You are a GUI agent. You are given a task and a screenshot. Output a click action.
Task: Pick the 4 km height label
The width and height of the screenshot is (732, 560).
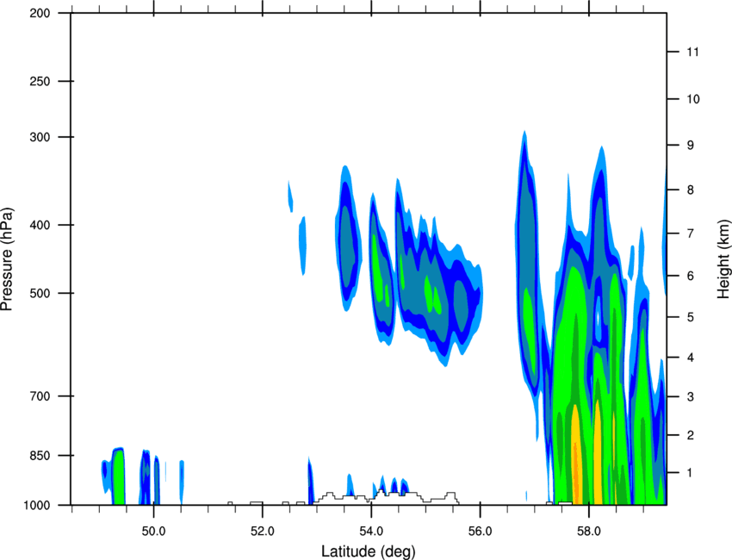(691, 358)
